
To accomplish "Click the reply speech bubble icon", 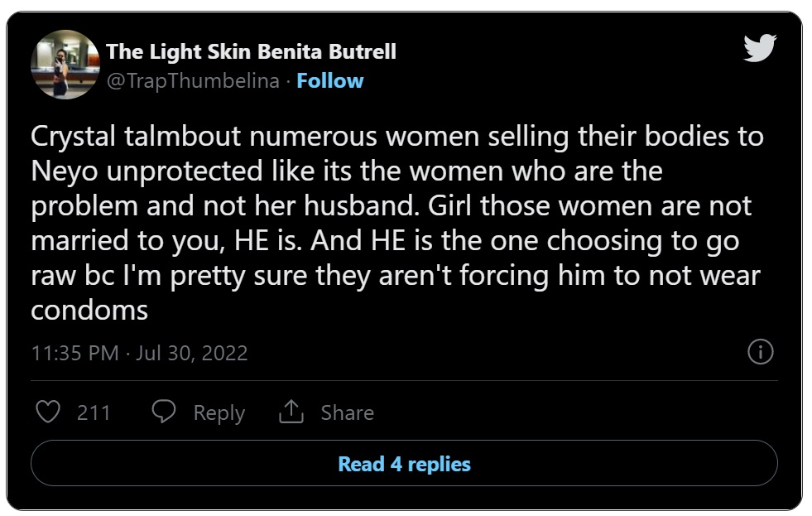I will [x=164, y=412].
